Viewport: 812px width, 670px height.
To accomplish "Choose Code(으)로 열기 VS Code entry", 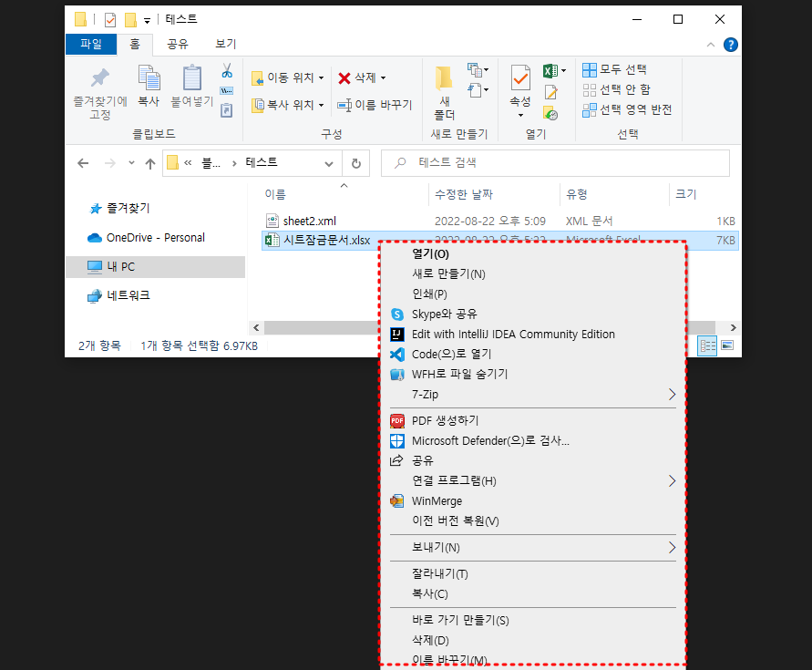I will click(x=533, y=355).
